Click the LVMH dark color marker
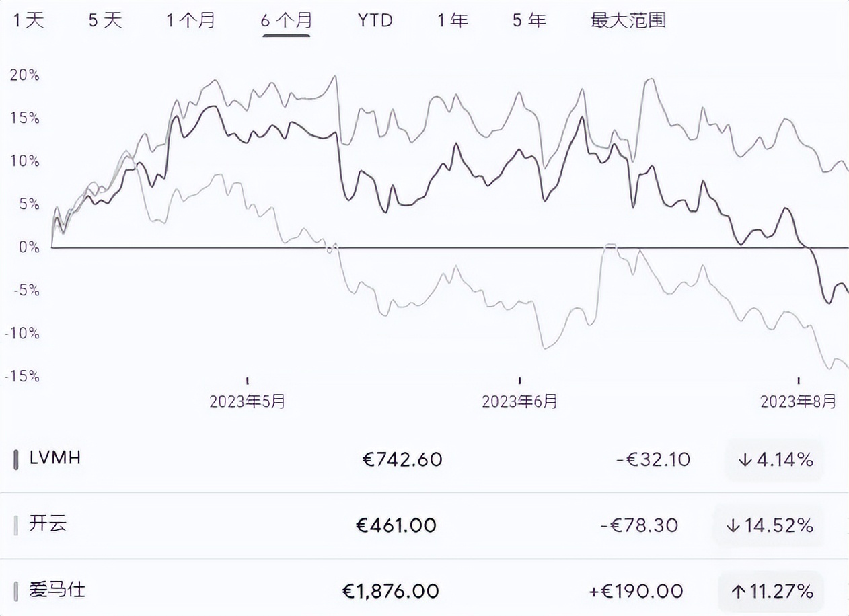Image resolution: width=849 pixels, height=616 pixels. point(16,460)
